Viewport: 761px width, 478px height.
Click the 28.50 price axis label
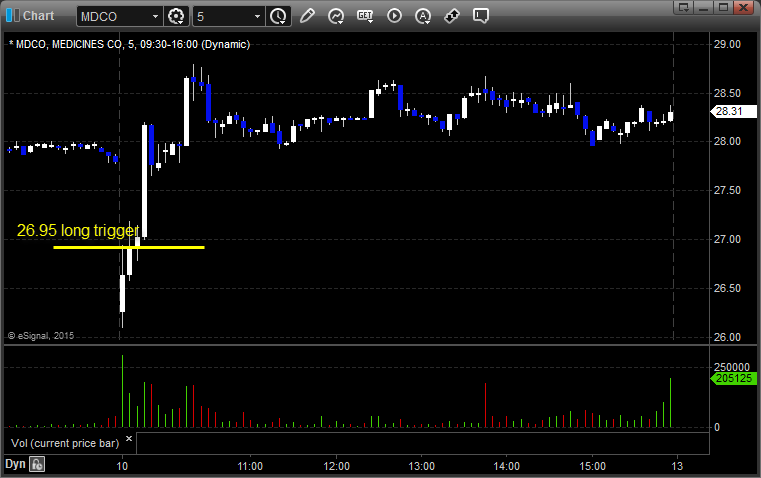click(727, 93)
